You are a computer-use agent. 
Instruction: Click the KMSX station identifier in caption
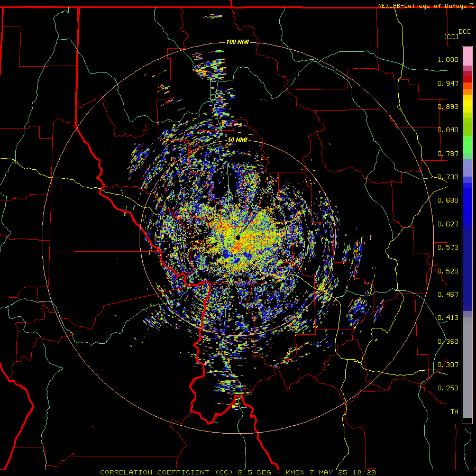[295, 472]
